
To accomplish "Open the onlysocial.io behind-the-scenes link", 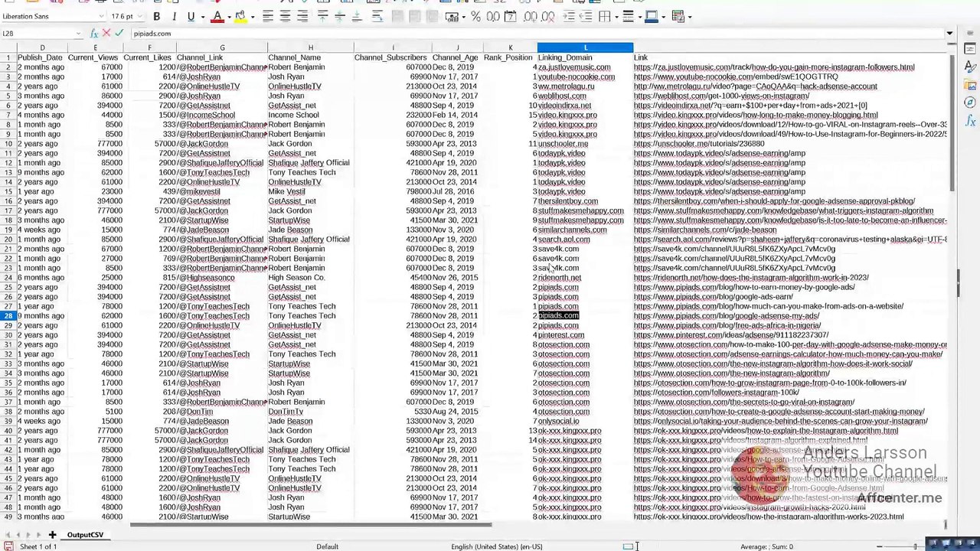I will [x=781, y=421].
